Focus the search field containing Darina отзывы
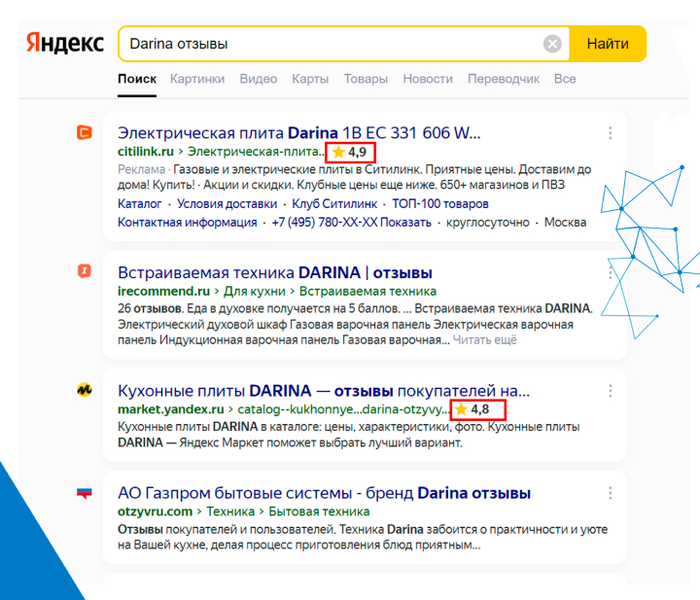Viewport: 700px width, 600px height. click(x=344, y=44)
